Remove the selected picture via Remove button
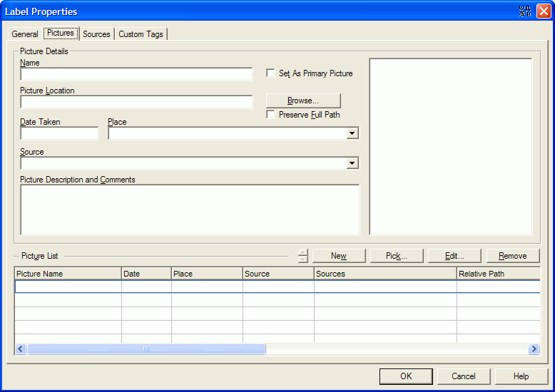This screenshot has width=555, height=392. click(x=512, y=256)
